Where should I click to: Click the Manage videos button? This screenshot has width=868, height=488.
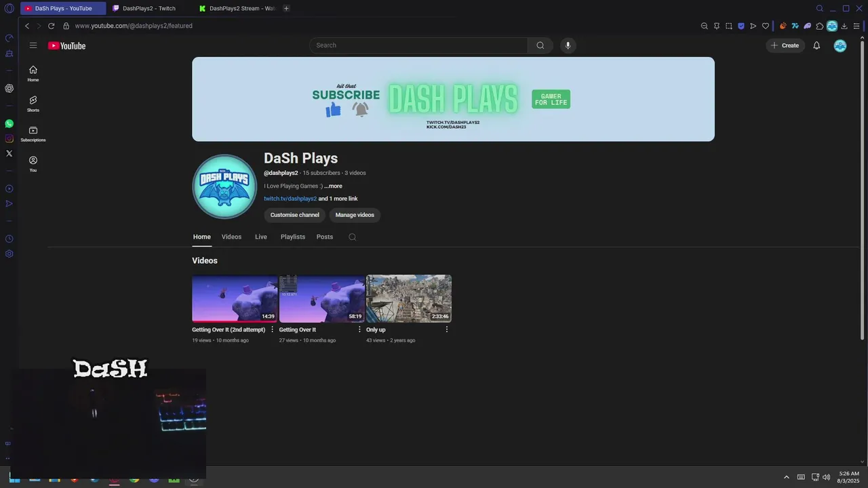click(x=355, y=215)
